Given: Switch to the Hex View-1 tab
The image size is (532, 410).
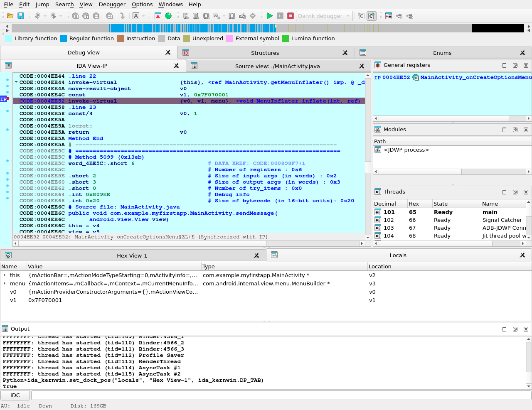Looking at the screenshot, I should pos(132,255).
